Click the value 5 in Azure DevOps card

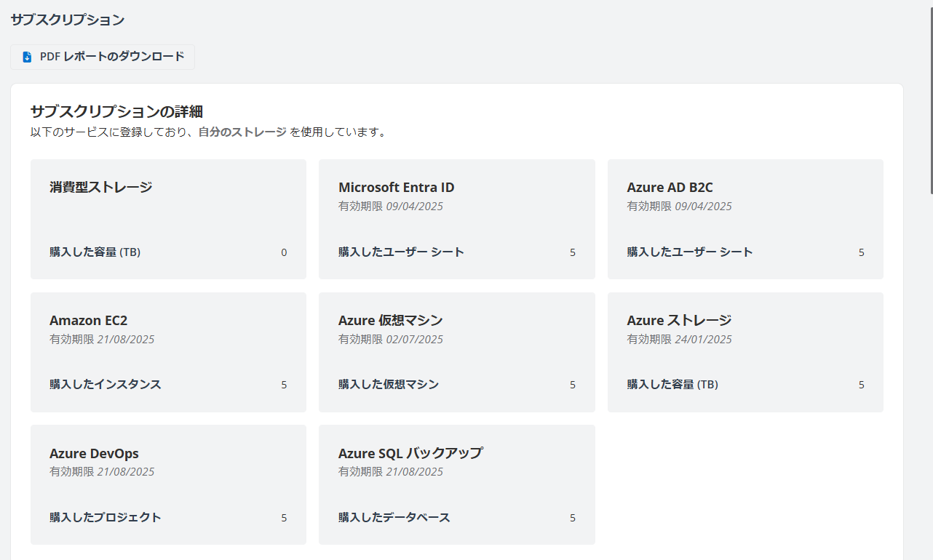284,518
